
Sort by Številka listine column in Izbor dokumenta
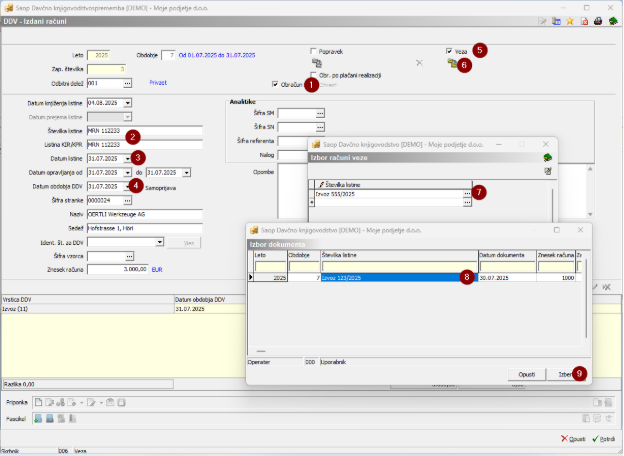(399, 255)
